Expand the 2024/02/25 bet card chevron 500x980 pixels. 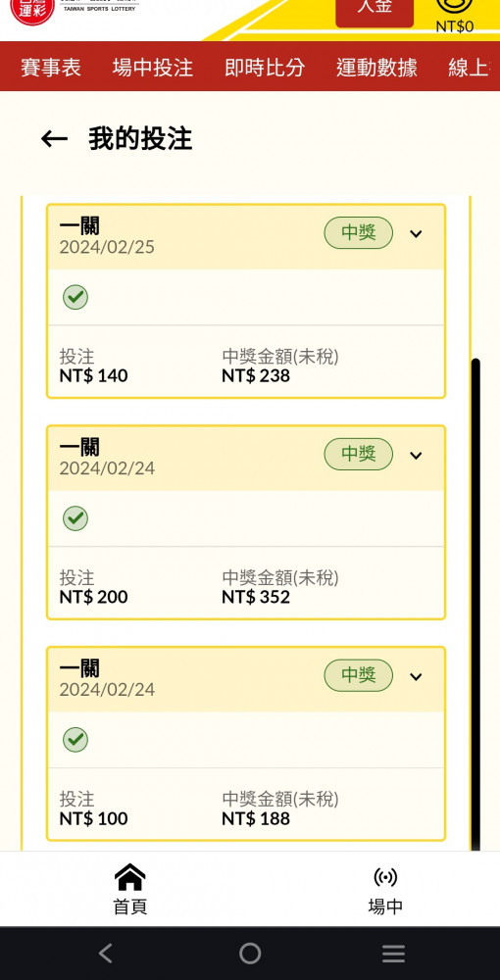[x=416, y=234]
